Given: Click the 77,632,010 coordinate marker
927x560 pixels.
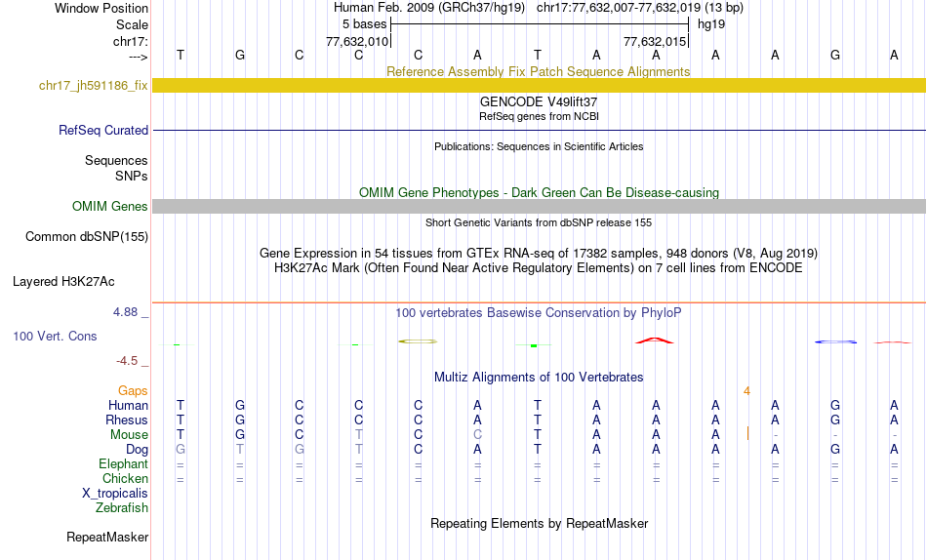Looking at the screenshot, I should (x=357, y=41).
